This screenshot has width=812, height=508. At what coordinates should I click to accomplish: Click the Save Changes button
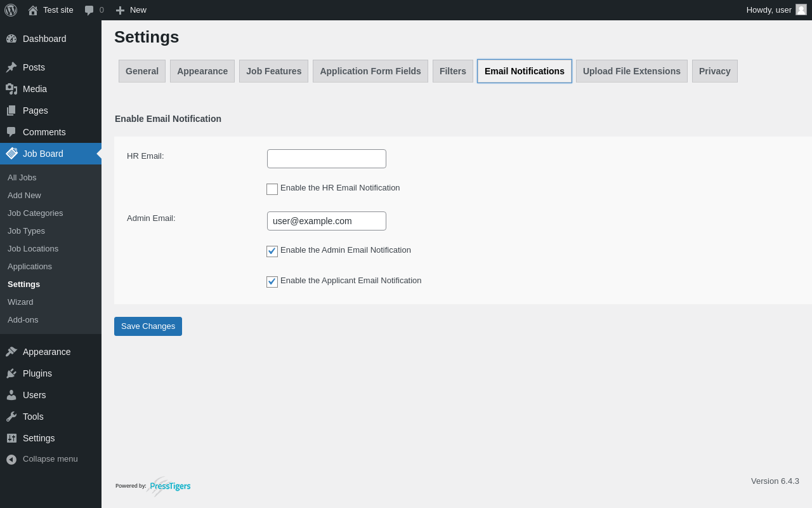[148, 326]
